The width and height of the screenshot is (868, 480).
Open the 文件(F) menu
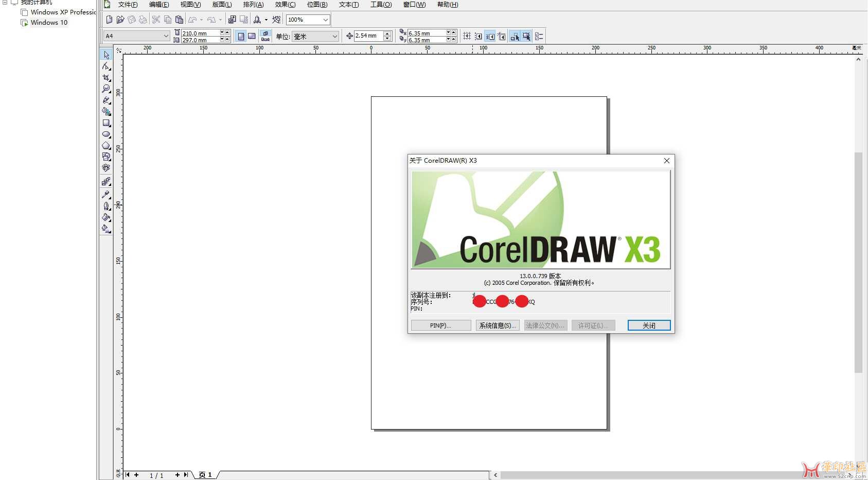coord(128,5)
